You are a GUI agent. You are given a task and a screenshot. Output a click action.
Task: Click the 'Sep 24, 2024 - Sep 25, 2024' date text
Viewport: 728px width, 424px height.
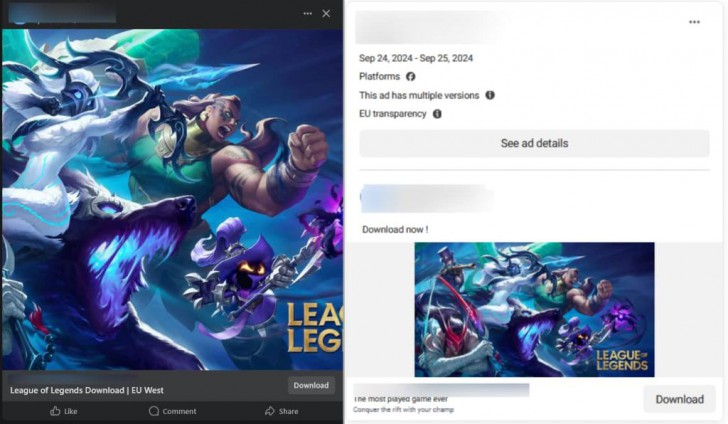(416, 58)
